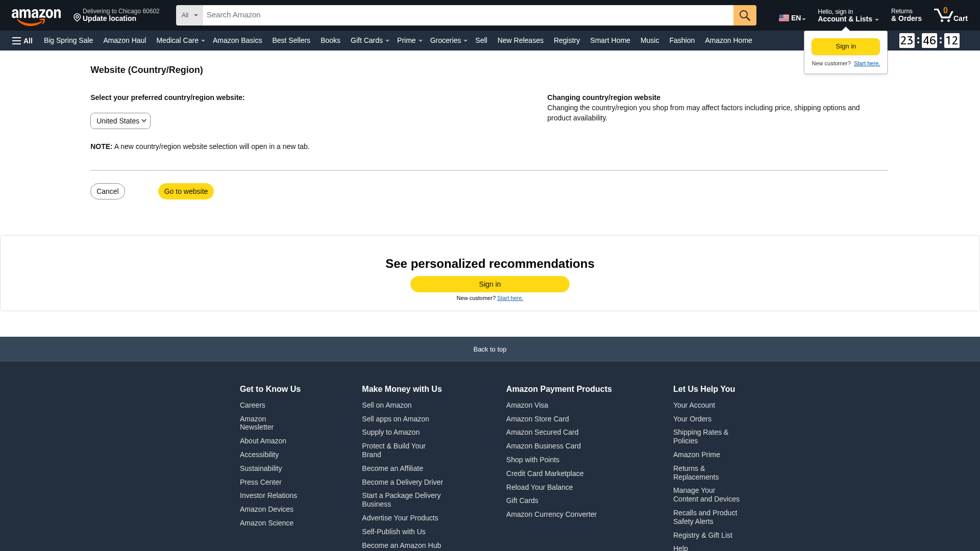Image resolution: width=980 pixels, height=551 pixels.
Task: Open Fashion nav item
Action: point(682,40)
